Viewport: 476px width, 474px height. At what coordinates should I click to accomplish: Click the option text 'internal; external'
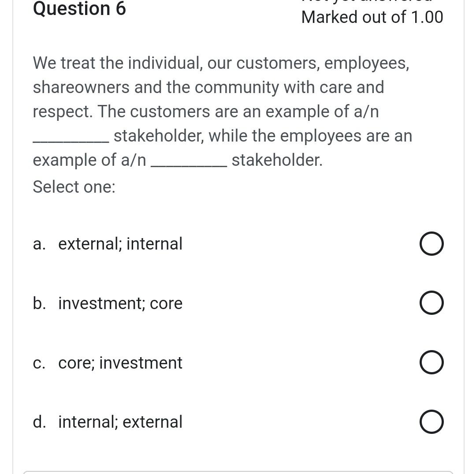click(x=120, y=422)
